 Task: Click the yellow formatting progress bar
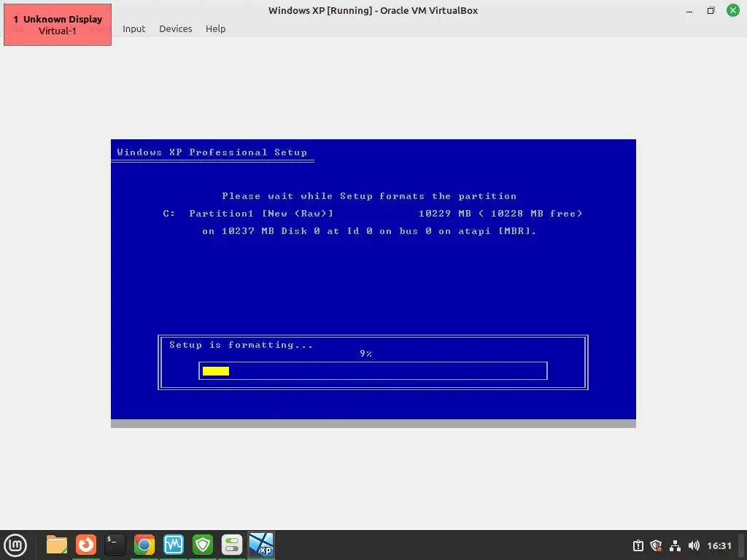tap(216, 371)
